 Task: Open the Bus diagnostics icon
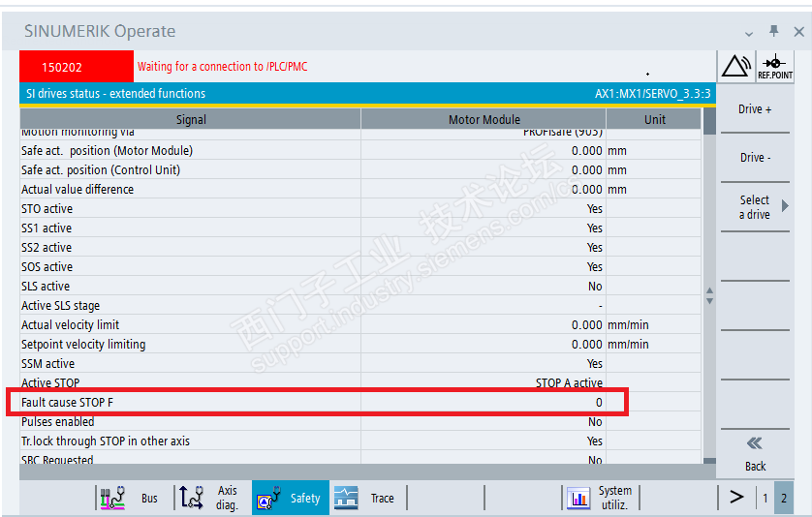pyautogui.click(x=113, y=498)
